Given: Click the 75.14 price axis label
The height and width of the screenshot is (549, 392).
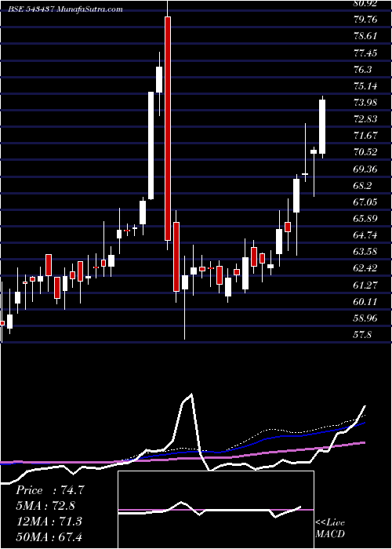Looking at the screenshot, I should pos(367,85).
